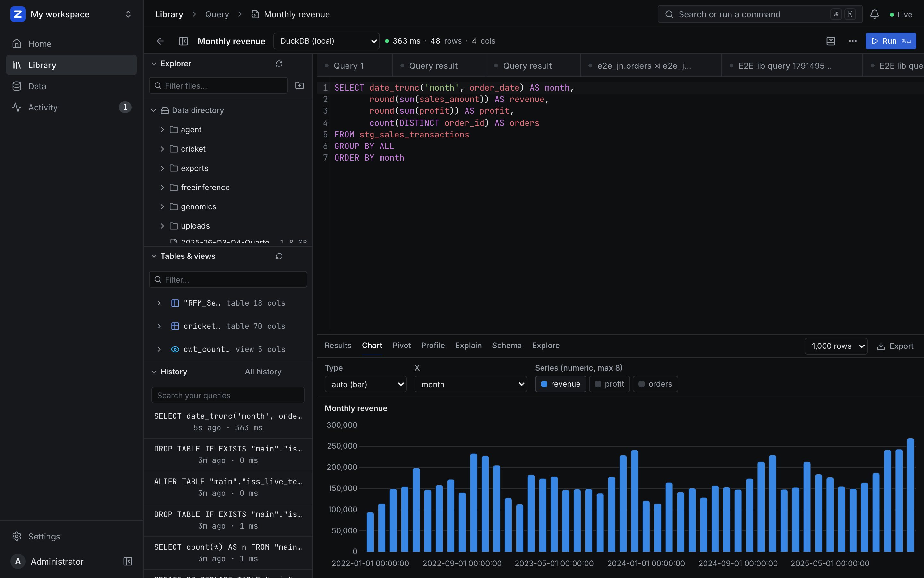Toggle the explorer side panel icon
924x578 pixels.
pyautogui.click(x=184, y=41)
